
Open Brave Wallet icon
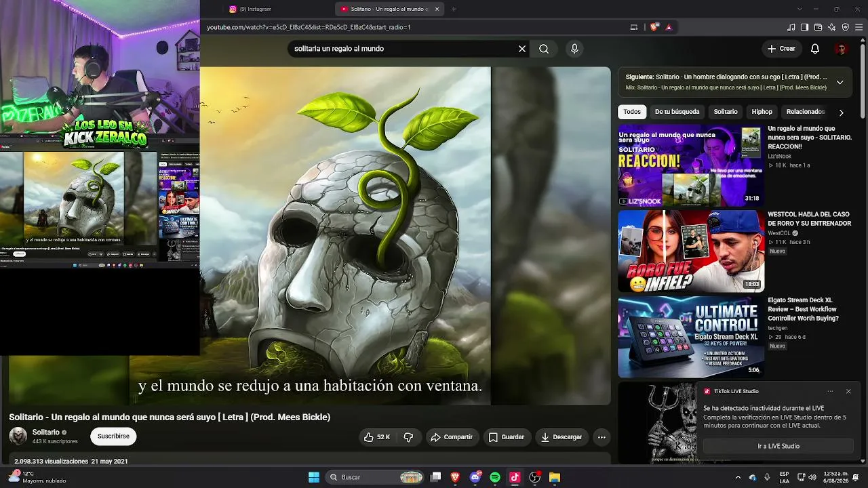tap(818, 27)
